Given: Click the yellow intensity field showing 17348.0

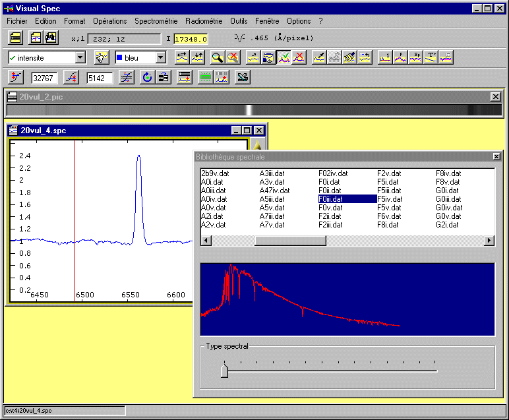Looking at the screenshot, I should click(x=191, y=39).
